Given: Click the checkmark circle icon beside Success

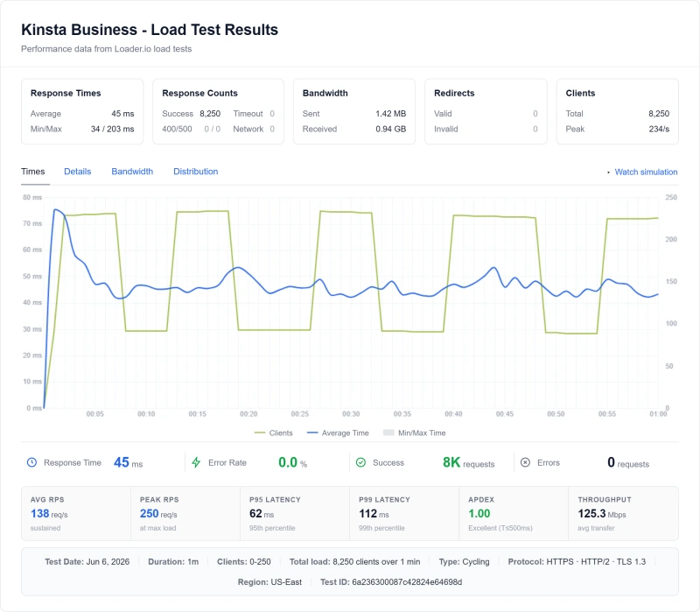Looking at the screenshot, I should point(360,462).
